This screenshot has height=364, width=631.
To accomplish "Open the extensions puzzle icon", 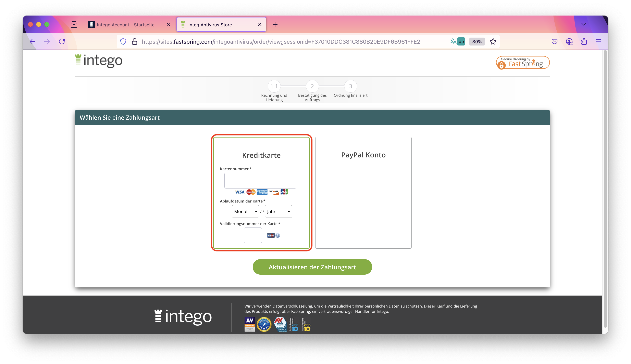I will pyautogui.click(x=584, y=41).
